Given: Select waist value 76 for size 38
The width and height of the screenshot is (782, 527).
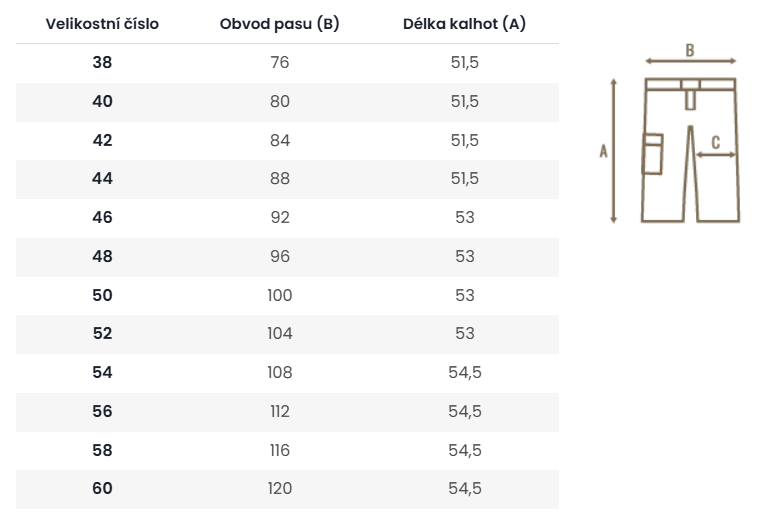Looking at the screenshot, I should 280,63.
